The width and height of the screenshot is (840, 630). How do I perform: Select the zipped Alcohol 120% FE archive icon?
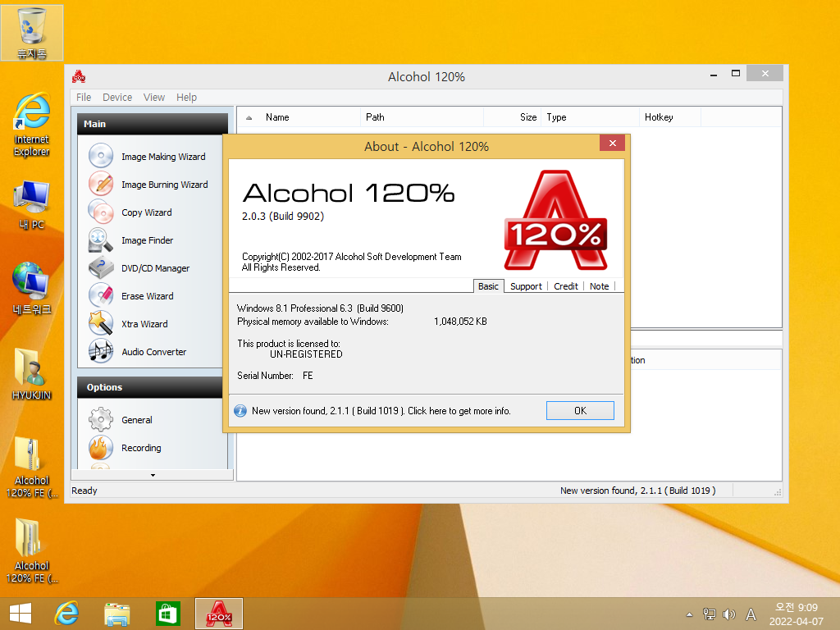(x=32, y=467)
